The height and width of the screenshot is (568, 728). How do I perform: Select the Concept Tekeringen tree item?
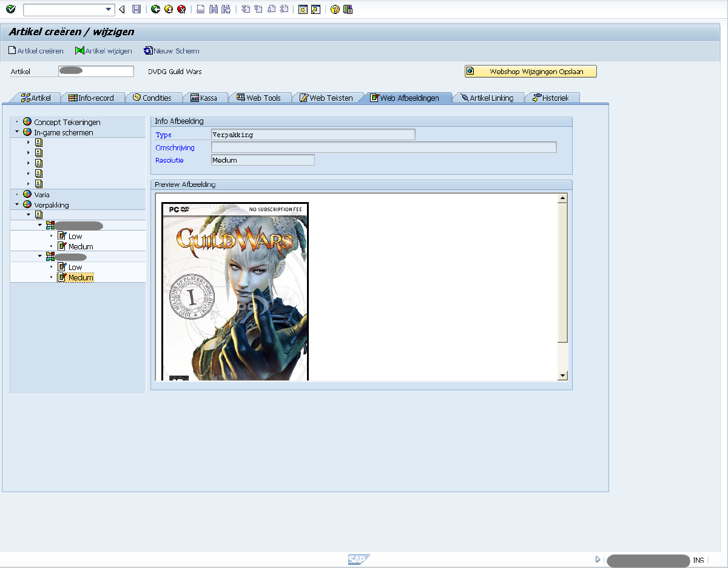click(67, 122)
